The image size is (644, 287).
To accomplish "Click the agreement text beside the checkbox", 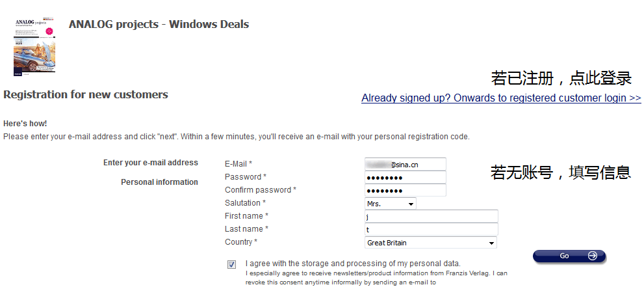I will point(353,264).
